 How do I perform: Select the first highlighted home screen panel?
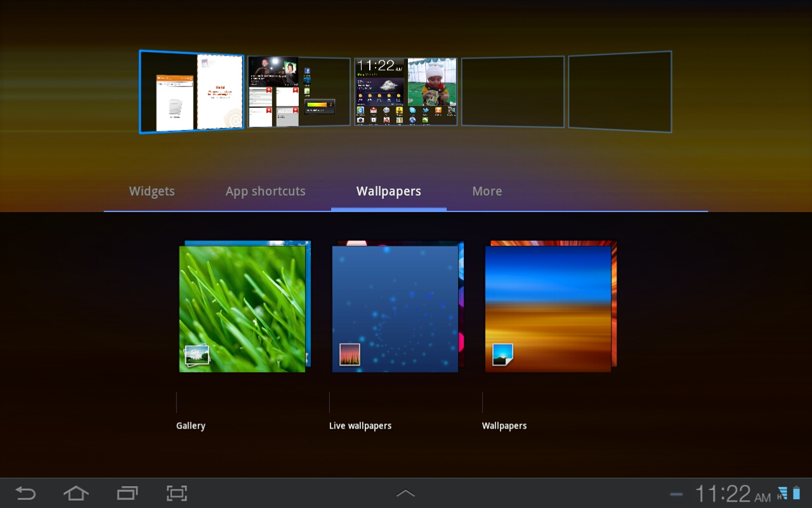(192, 92)
